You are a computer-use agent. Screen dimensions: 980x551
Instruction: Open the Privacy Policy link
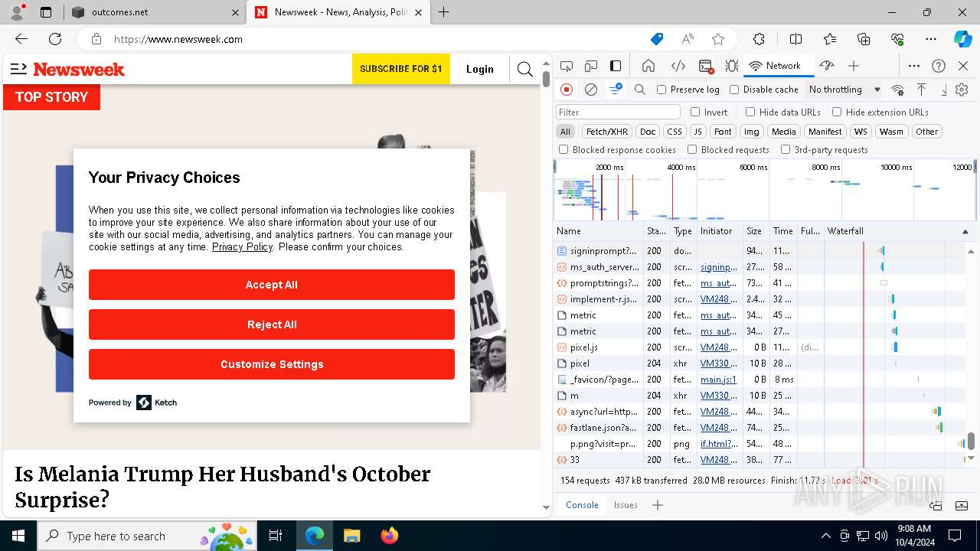click(x=242, y=246)
